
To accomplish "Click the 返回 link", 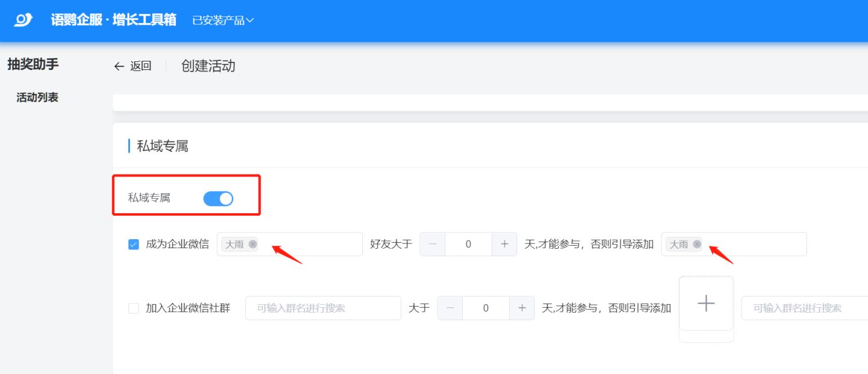I will tap(140, 66).
